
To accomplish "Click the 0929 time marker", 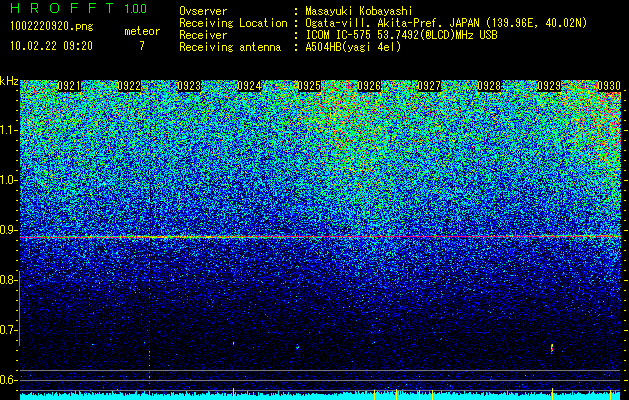I will click(x=549, y=86).
